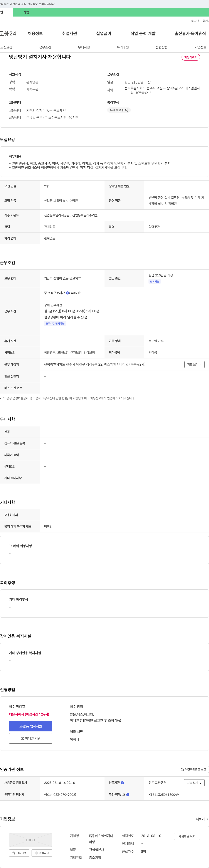
Task: Select the company name (주) 에스엠엔지니어링
Action: (101, 839)
